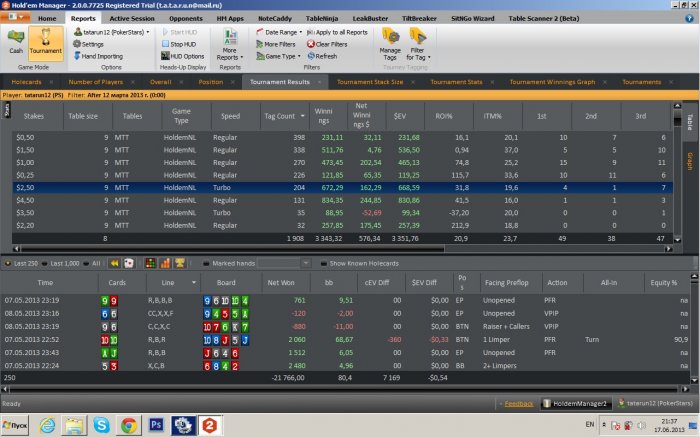Viewport: 700px width, 437px height.
Task: Open Photoshop from the taskbar
Action: tap(156, 425)
